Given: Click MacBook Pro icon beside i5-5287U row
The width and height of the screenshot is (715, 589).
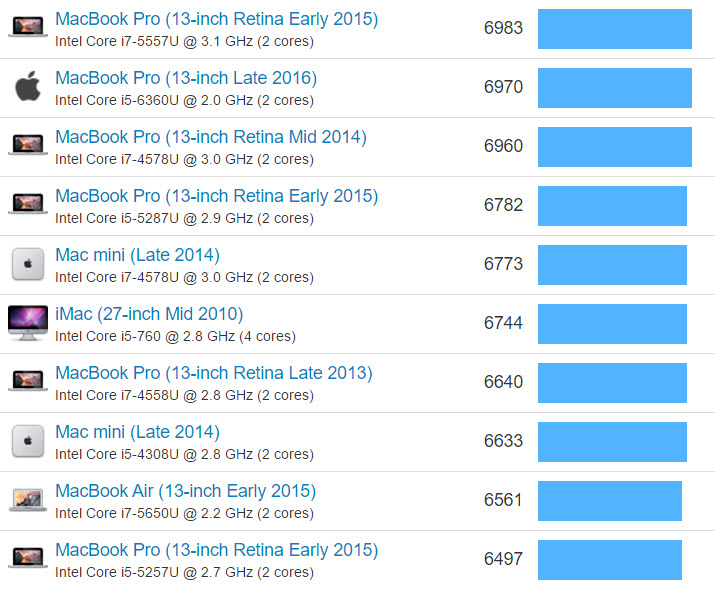Looking at the screenshot, I should 28,203.
